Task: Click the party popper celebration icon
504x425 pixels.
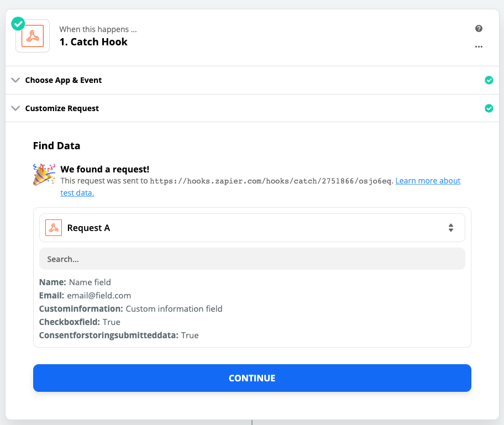Action: point(44,175)
